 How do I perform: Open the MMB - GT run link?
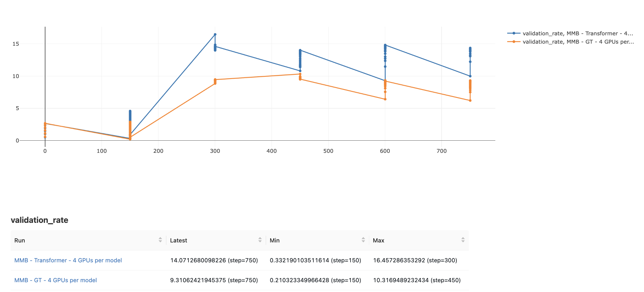pyautogui.click(x=55, y=280)
